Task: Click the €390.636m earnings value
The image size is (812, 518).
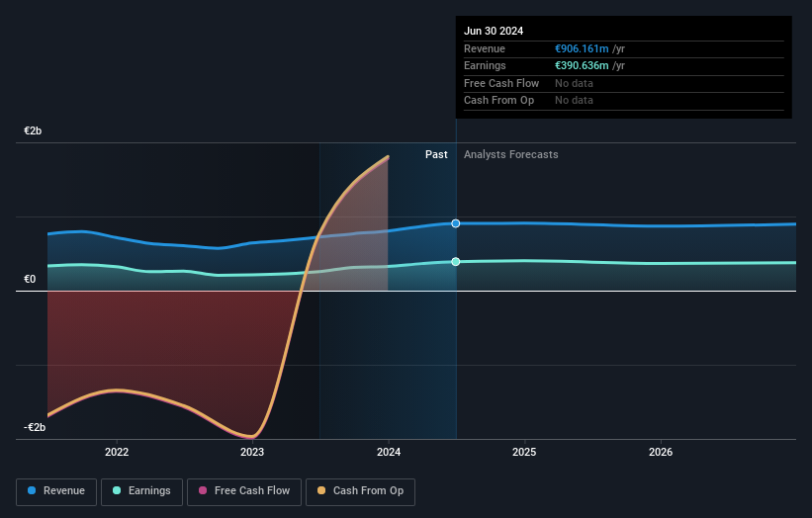Action: (582, 65)
